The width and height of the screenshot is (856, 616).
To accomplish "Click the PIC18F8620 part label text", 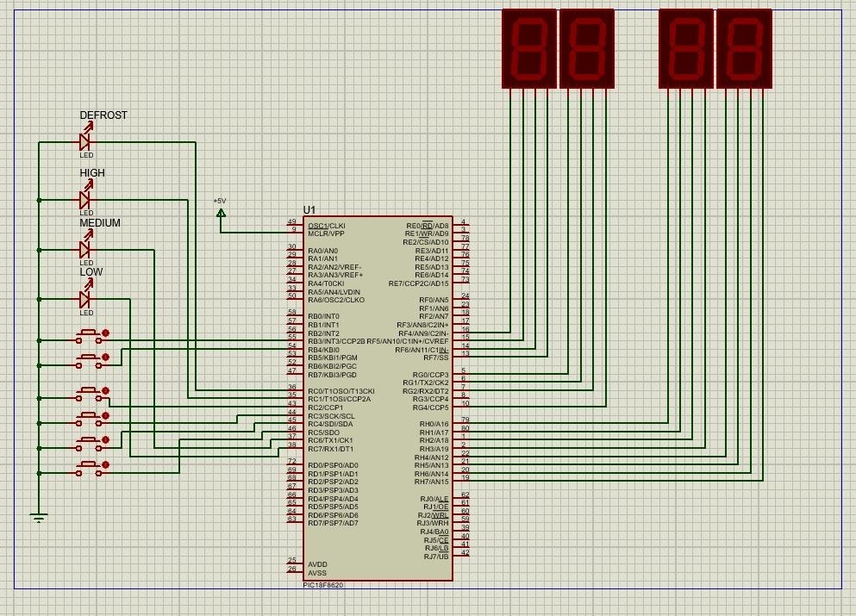I will point(323,583).
